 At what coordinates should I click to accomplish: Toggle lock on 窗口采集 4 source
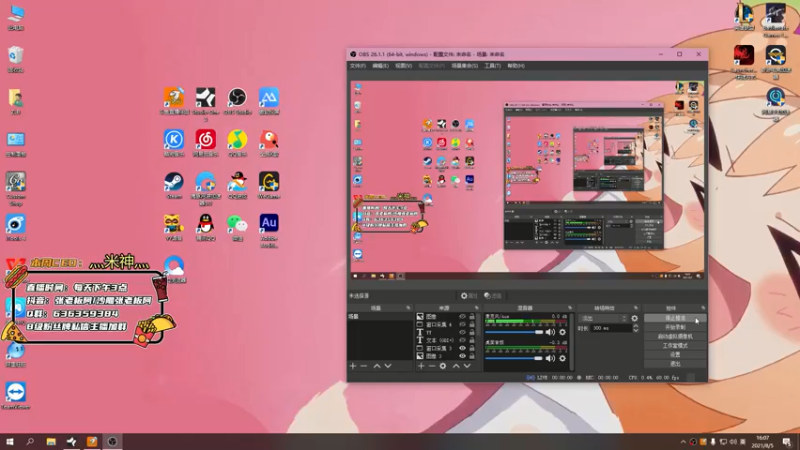(472, 324)
